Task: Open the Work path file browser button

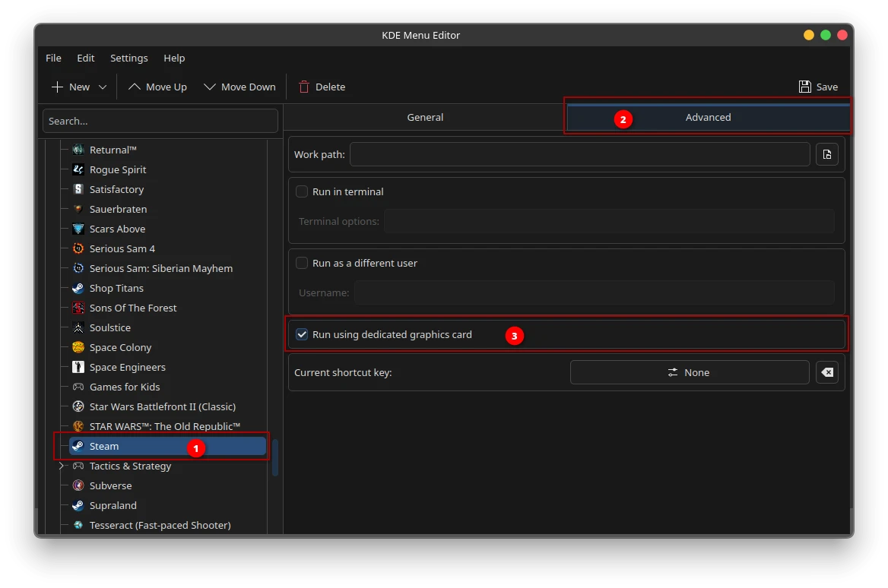Action: (827, 154)
